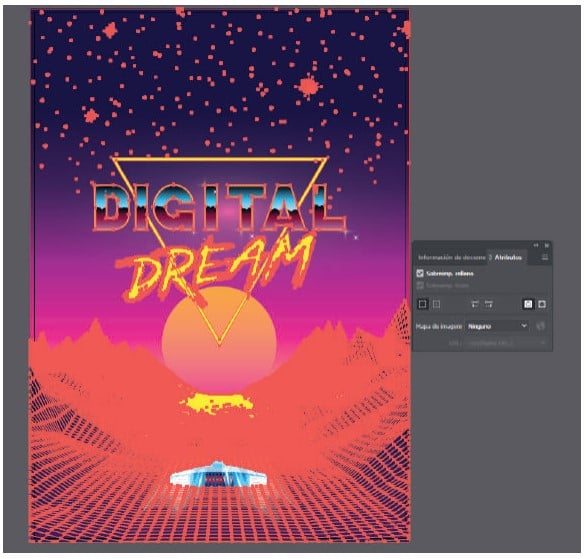Select the Atributos tab
Image resolution: width=586 pixels, height=559 pixels.
(x=508, y=257)
